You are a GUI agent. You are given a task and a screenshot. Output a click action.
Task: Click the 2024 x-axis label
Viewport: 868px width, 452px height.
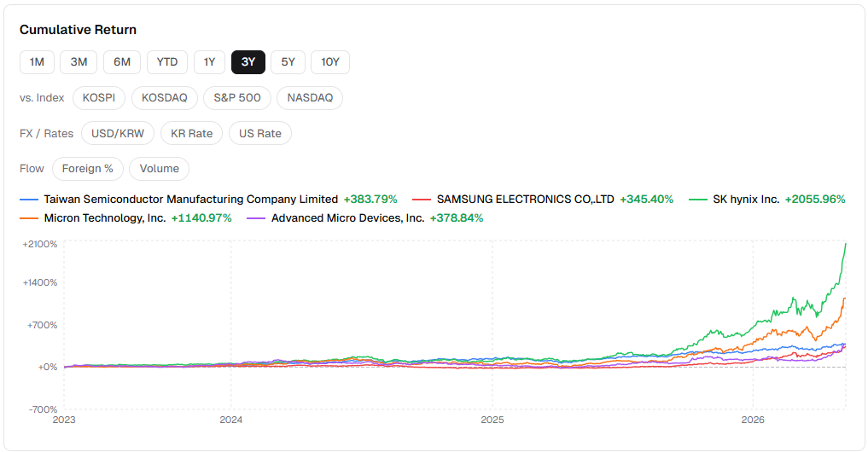[230, 420]
